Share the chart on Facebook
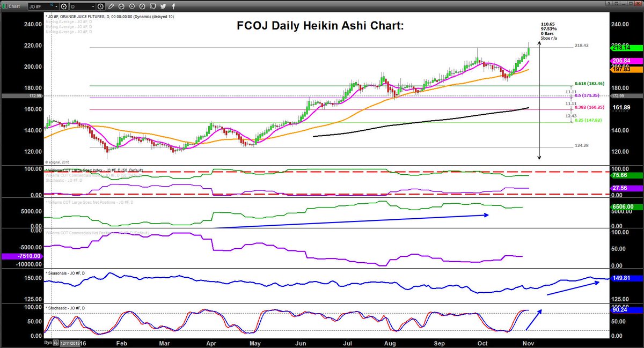 pyautogui.click(x=173, y=6)
